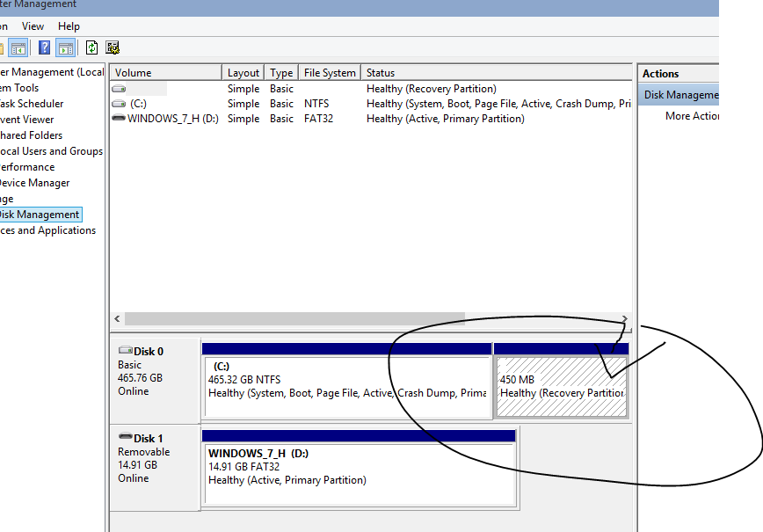
Task: Sort by the Layout column header
Action: (243, 72)
